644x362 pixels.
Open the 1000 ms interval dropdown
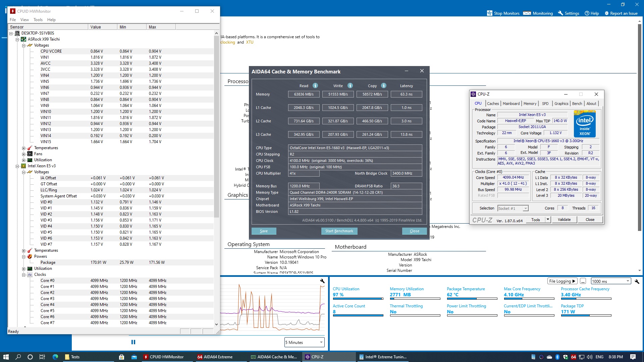(628, 281)
